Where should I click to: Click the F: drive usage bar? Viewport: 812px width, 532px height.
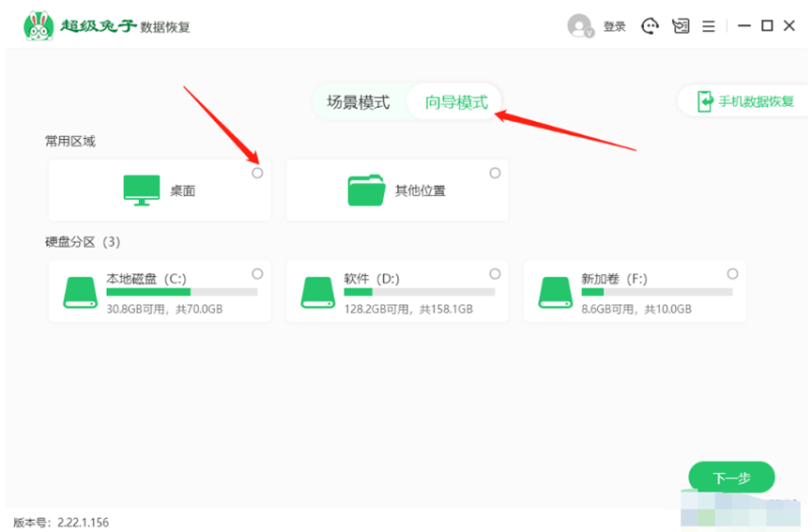click(x=657, y=292)
